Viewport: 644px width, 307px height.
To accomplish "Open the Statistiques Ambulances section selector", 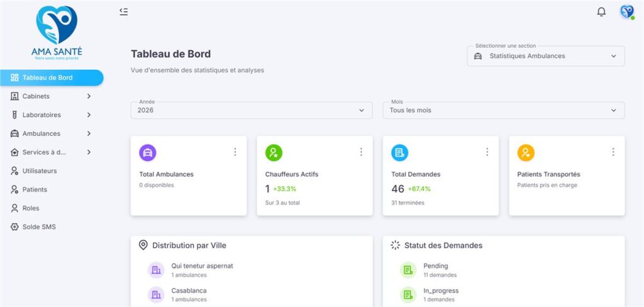I will pyautogui.click(x=546, y=56).
